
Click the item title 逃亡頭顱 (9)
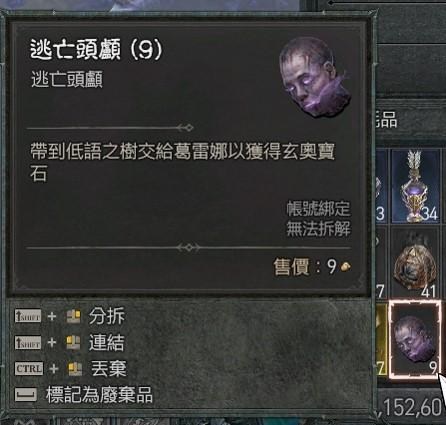tap(96, 49)
